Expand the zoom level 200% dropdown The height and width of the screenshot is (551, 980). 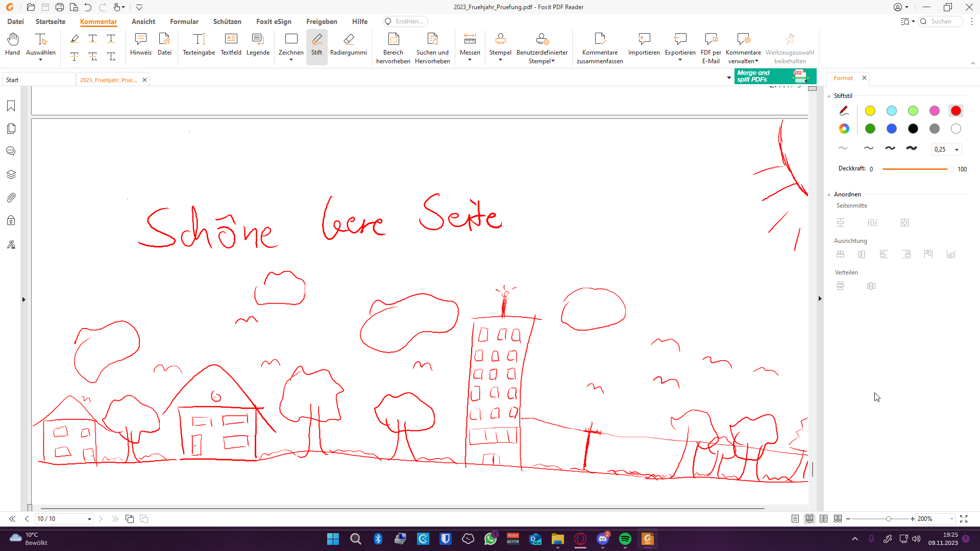[x=952, y=519]
